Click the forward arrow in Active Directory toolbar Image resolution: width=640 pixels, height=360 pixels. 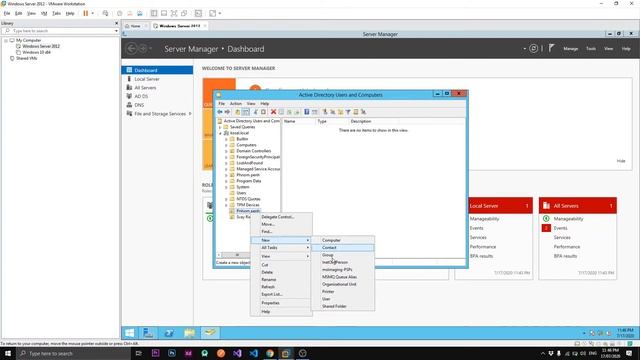tap(227, 112)
